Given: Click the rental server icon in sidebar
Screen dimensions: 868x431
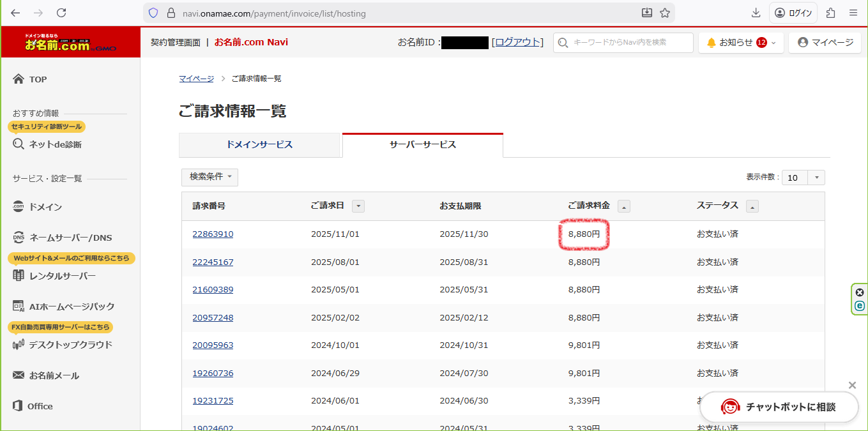Looking at the screenshot, I should coord(19,276).
